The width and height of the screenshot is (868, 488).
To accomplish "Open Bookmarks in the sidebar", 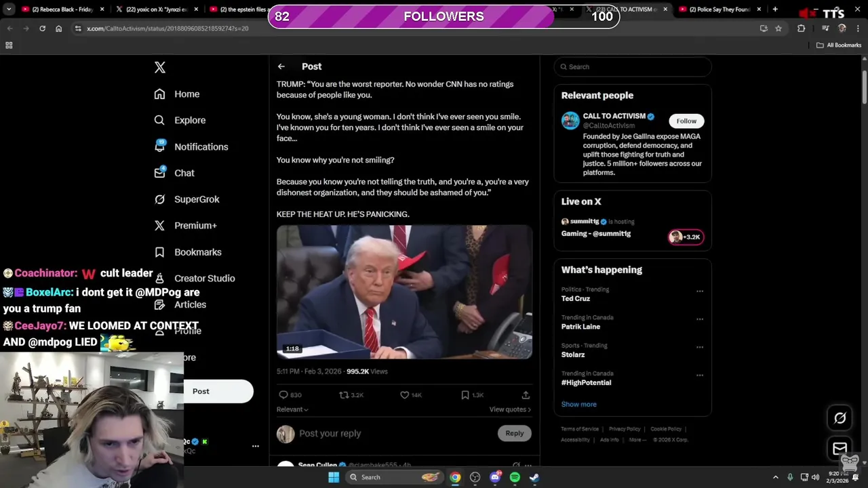I will 188,252.
